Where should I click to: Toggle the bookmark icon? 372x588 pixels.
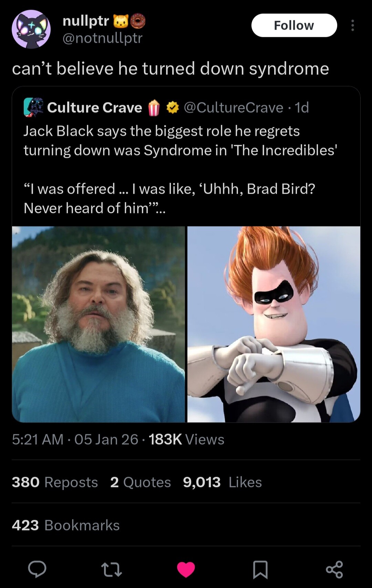click(x=260, y=569)
